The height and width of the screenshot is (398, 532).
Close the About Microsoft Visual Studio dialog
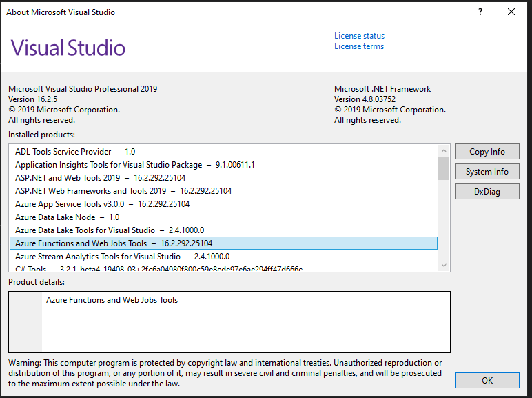coord(511,12)
